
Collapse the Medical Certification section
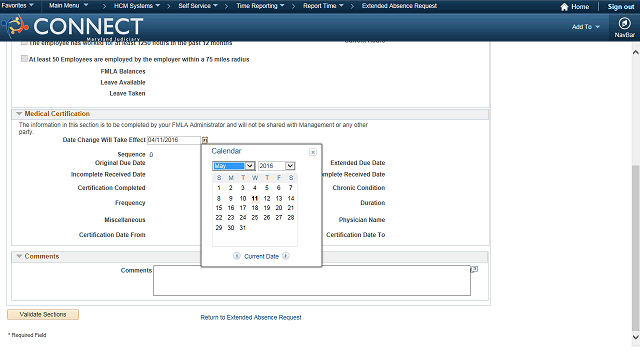19,114
